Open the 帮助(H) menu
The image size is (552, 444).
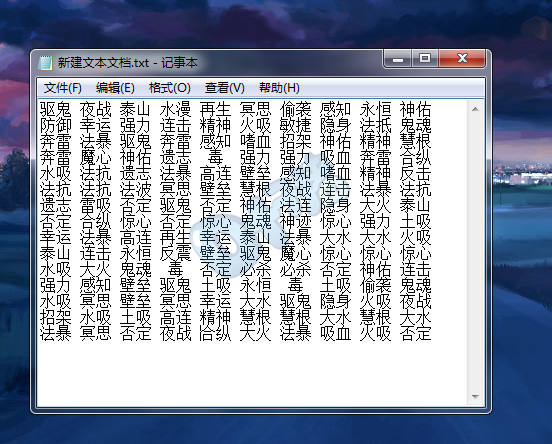pos(279,88)
